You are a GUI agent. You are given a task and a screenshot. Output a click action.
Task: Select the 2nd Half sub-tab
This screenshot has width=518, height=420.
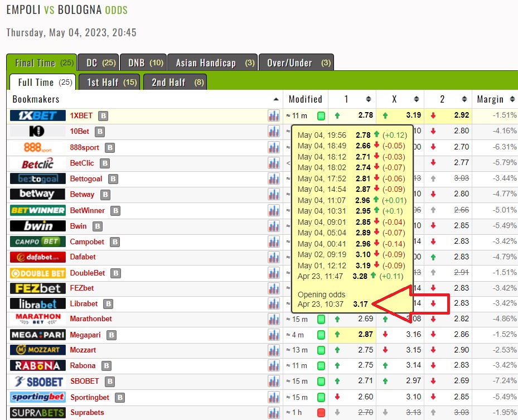click(175, 83)
